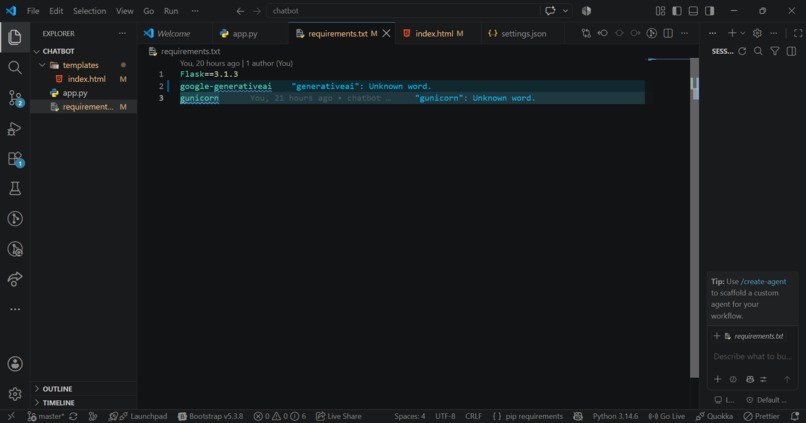Click the /create-agent link

tap(763, 282)
